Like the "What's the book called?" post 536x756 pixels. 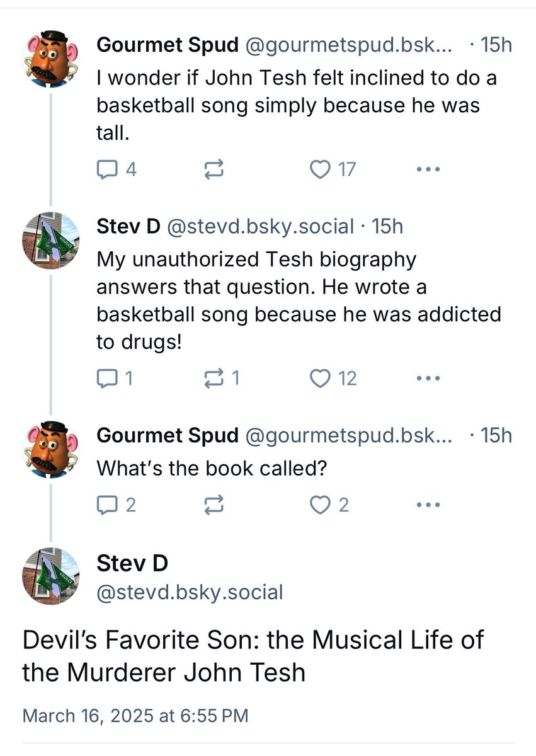pos(321,505)
